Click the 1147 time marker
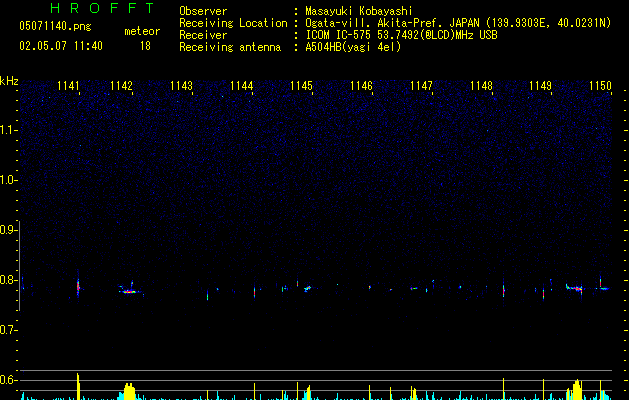Viewport: 629px width, 400px height. pyautogui.click(x=421, y=86)
